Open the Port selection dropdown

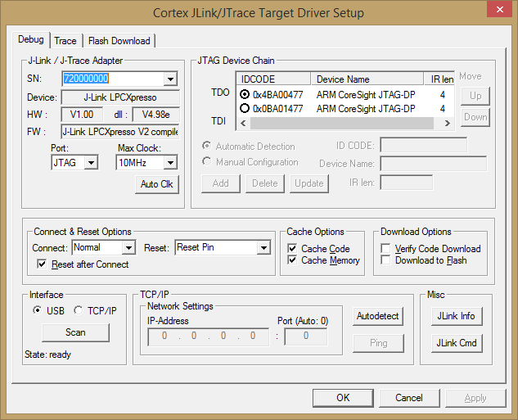(90, 163)
